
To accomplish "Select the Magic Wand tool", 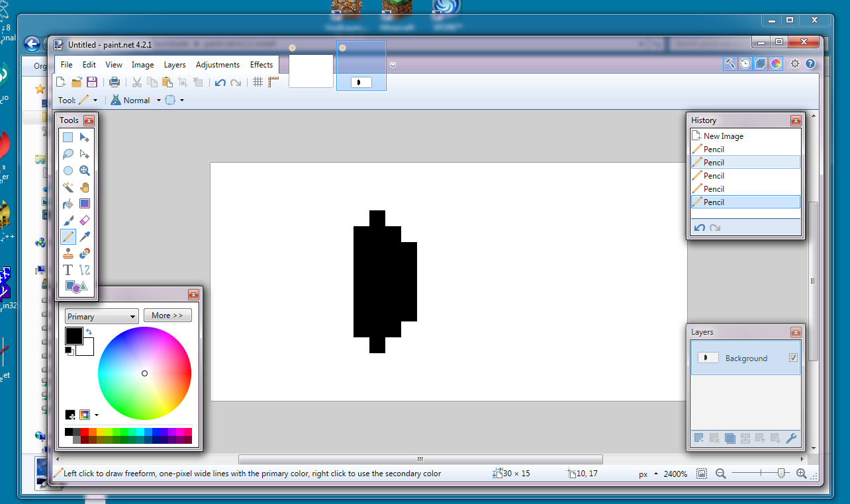I will [68, 187].
